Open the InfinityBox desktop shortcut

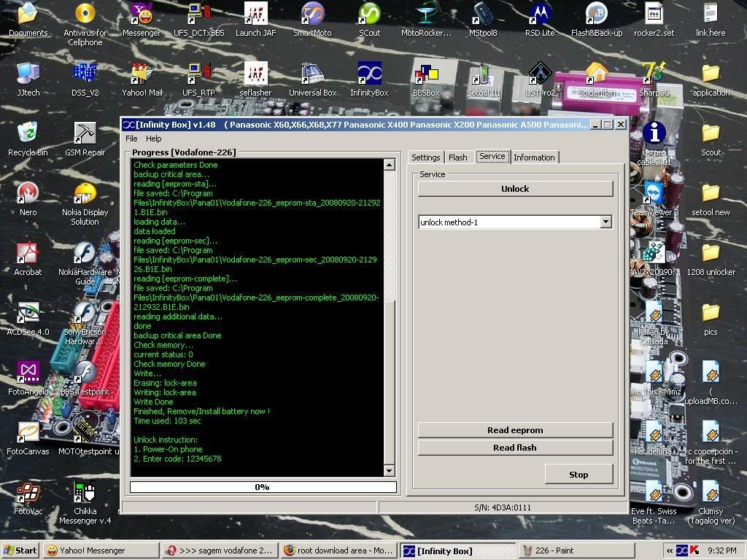click(x=369, y=74)
